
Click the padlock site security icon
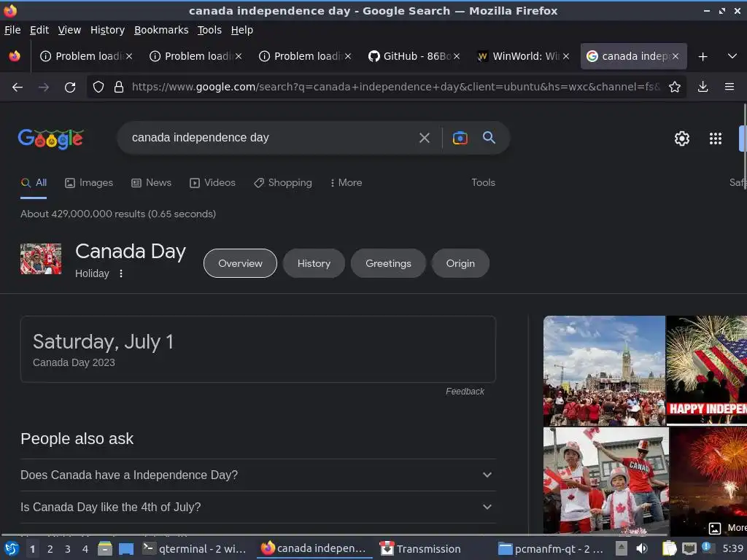pyautogui.click(x=119, y=87)
